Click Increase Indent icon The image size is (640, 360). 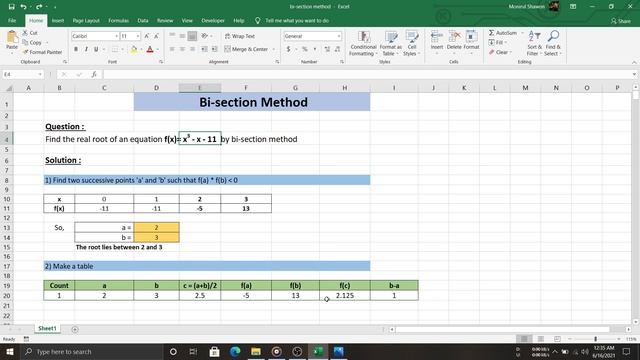215,49
